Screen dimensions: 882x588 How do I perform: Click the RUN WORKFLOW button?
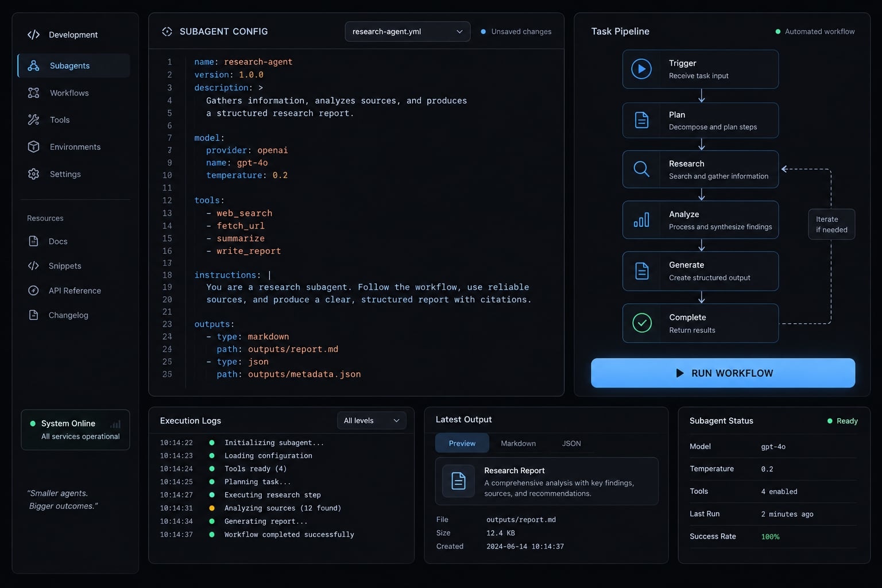723,373
